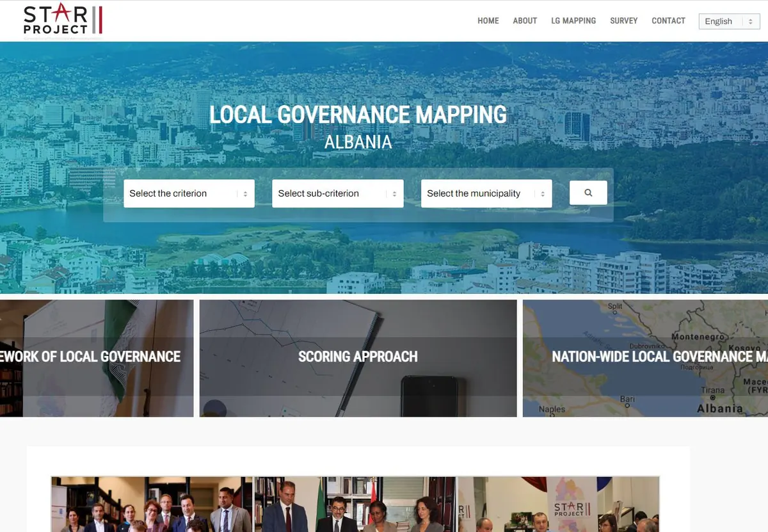Open the Select the criterion dropdown
Viewport: 768px width, 532px height.
189,193
